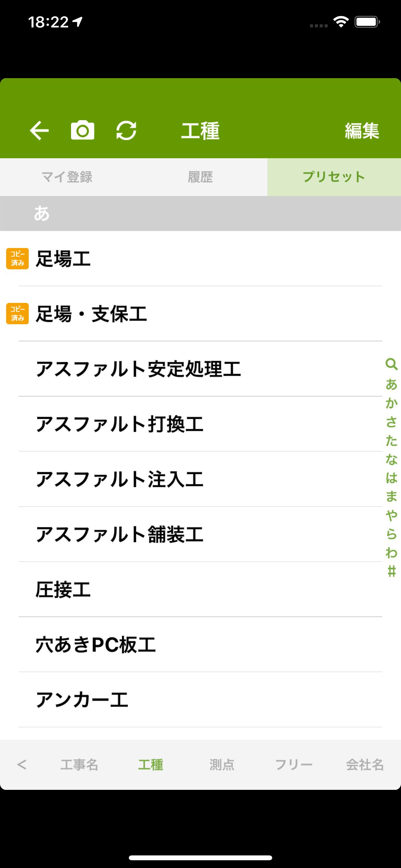Image resolution: width=401 pixels, height=868 pixels.
Task: Tap コピー済み badge beside 足場工
Action: 17,259
